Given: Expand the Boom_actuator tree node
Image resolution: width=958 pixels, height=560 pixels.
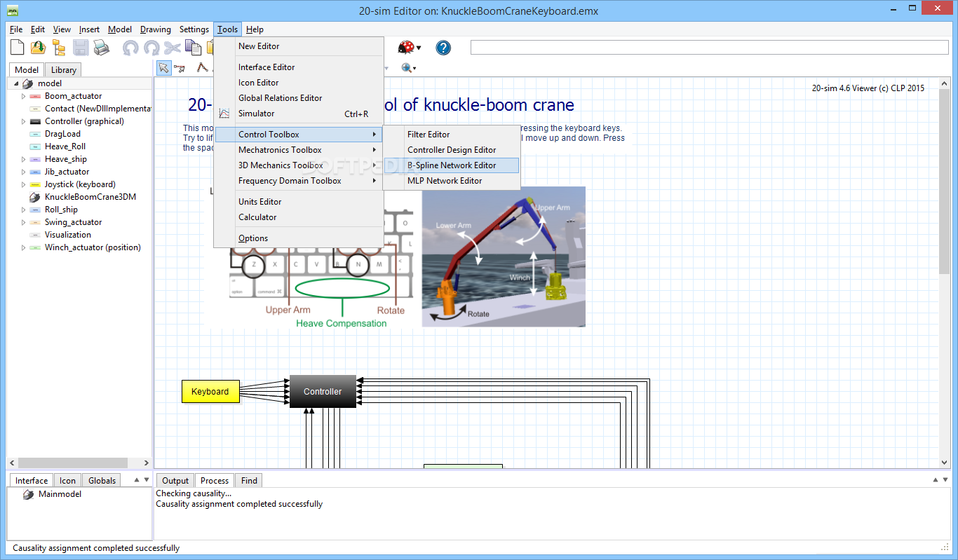Looking at the screenshot, I should [23, 96].
